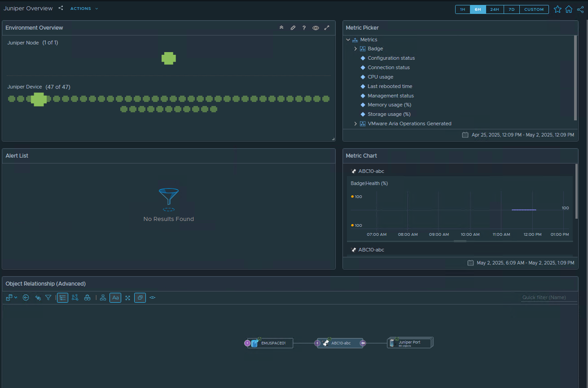Click the Metric Chart vertical scrollbar
The width and height of the screenshot is (588, 388).
tap(576, 191)
